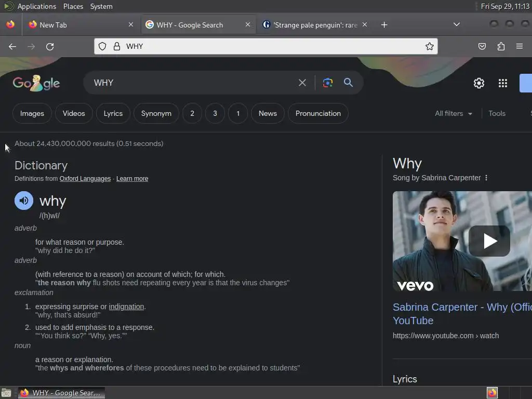532x399 pixels.
Task: Open the search Tools option
Action: tap(497, 113)
